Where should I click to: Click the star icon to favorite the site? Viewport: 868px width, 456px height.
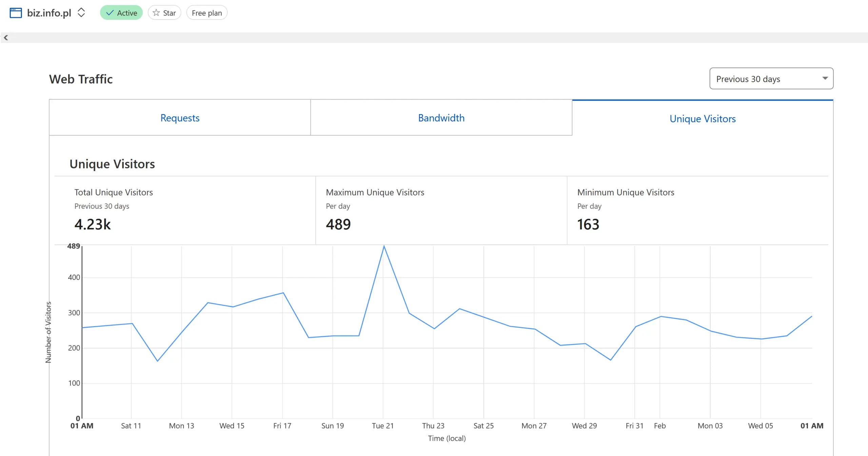tap(156, 13)
